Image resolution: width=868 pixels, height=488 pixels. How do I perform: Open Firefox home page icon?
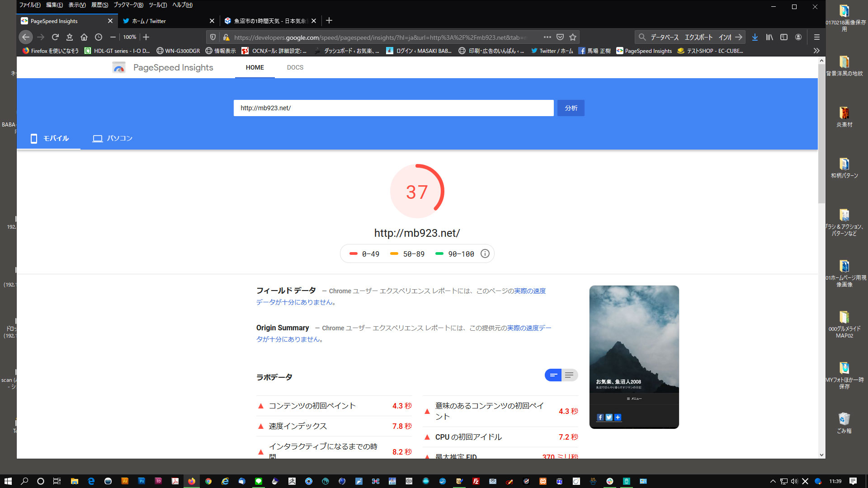click(x=84, y=37)
